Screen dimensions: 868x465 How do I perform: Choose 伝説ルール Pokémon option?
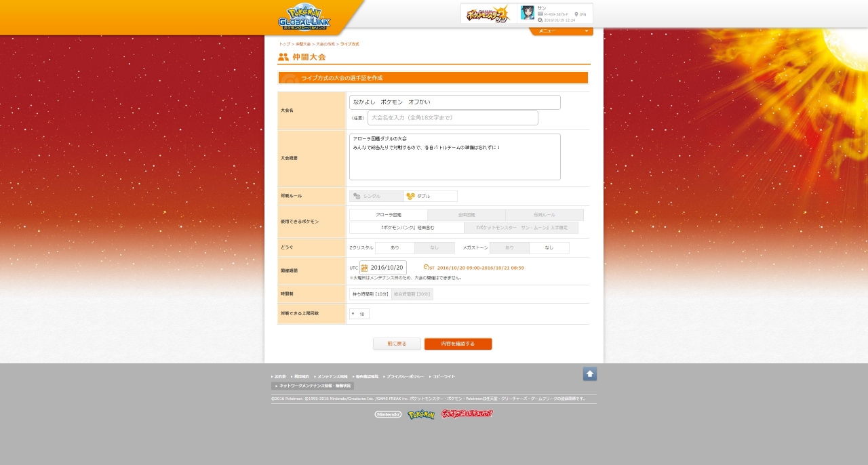pyautogui.click(x=545, y=215)
